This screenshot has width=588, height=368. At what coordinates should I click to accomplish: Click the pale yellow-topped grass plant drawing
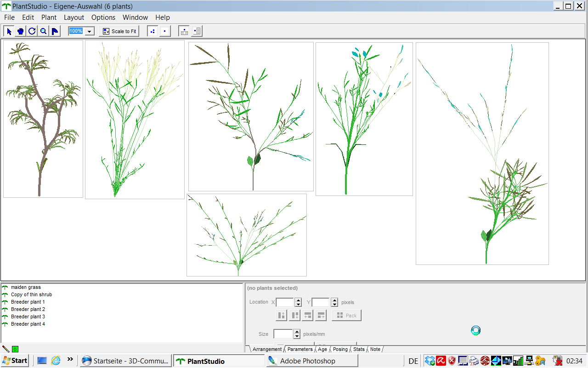click(x=135, y=120)
